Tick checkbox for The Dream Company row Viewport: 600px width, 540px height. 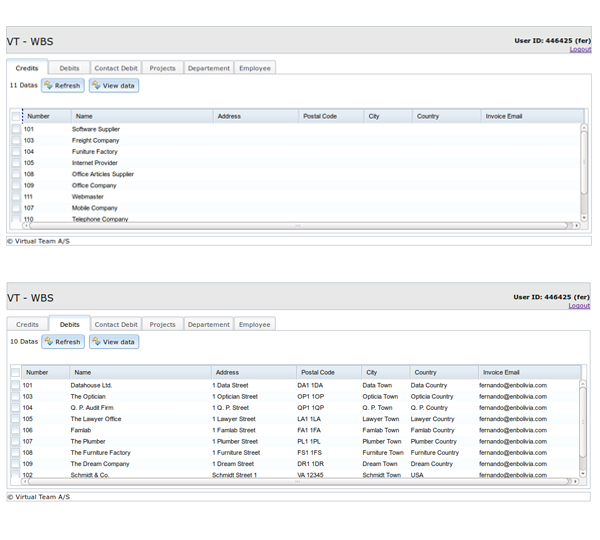coord(15,463)
